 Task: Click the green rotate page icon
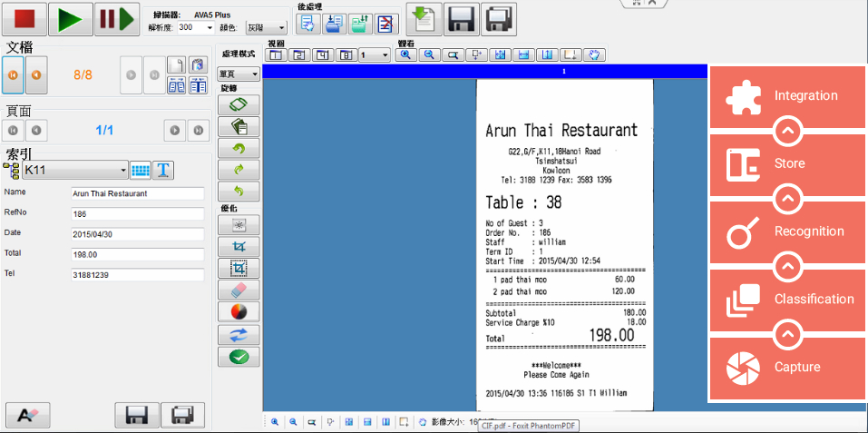[x=239, y=104]
